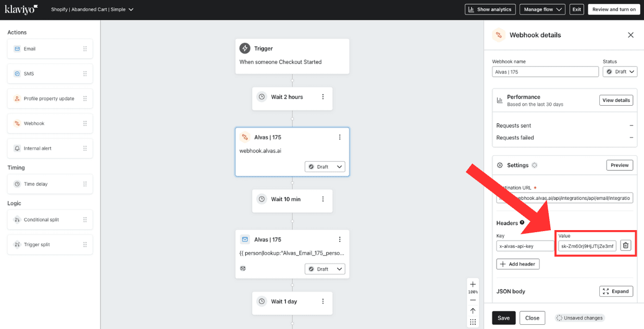Click the drag handle beside Conditional split
Image resolution: width=644 pixels, height=329 pixels.
(85, 220)
